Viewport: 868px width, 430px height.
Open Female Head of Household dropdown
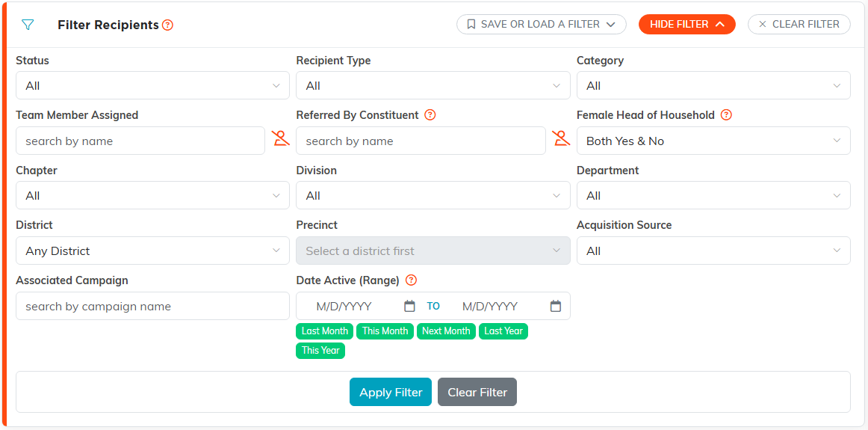pyautogui.click(x=713, y=141)
